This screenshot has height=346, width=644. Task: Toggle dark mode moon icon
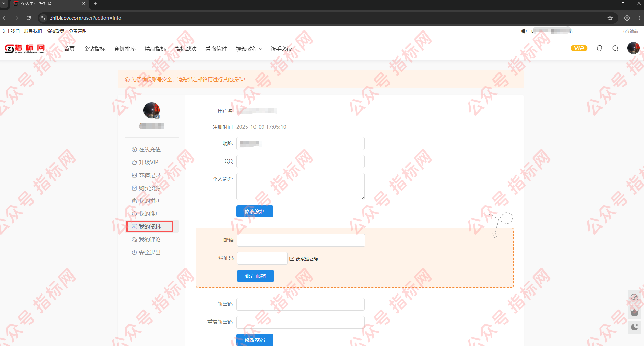(x=634, y=327)
